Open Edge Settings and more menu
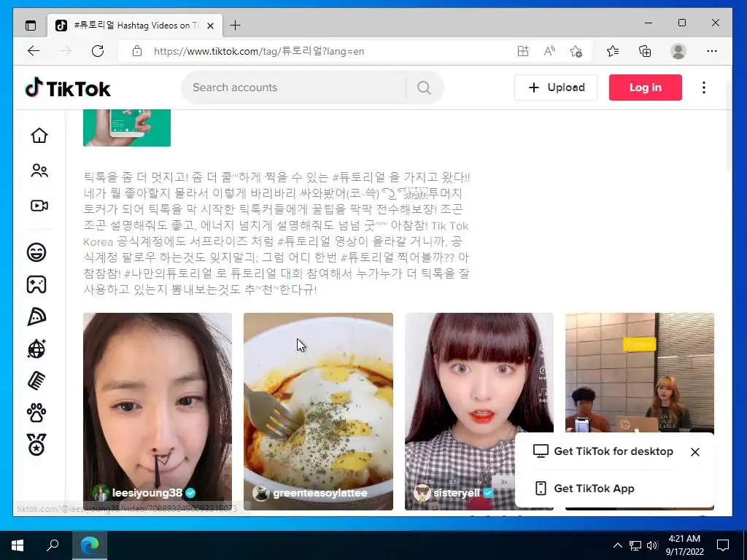This screenshot has height=560, width=747. coord(712,51)
